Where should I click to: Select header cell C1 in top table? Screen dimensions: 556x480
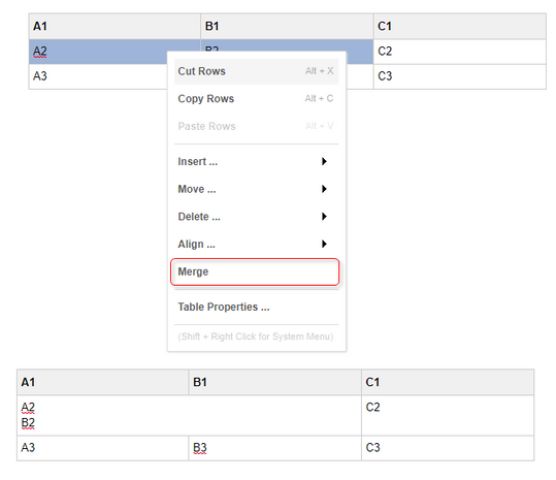tap(460, 26)
